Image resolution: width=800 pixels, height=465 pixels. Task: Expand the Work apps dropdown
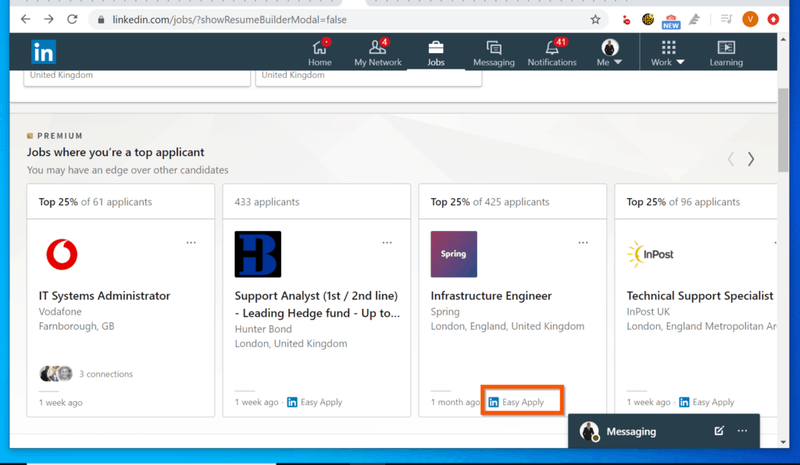(x=667, y=52)
